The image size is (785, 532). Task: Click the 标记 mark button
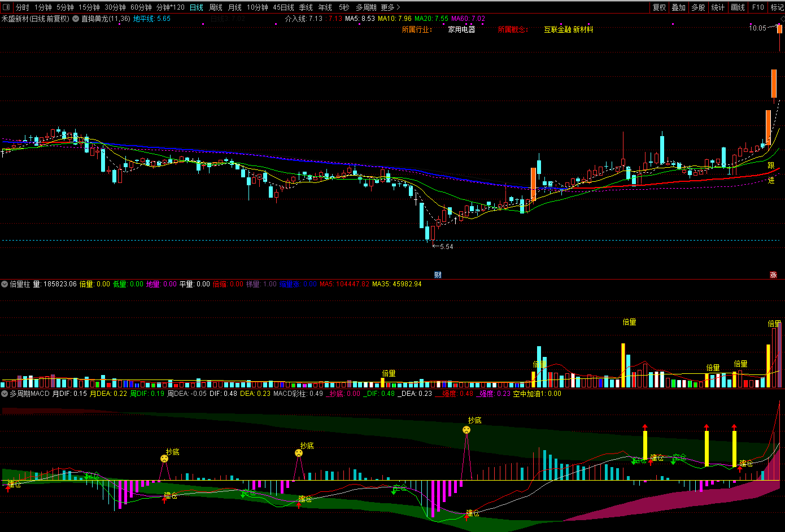(x=777, y=7)
